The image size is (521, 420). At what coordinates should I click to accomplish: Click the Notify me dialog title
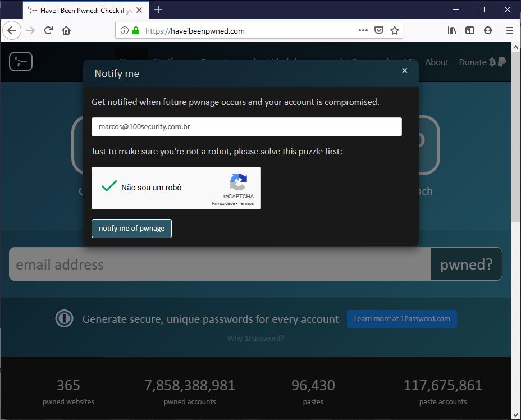pyautogui.click(x=117, y=74)
